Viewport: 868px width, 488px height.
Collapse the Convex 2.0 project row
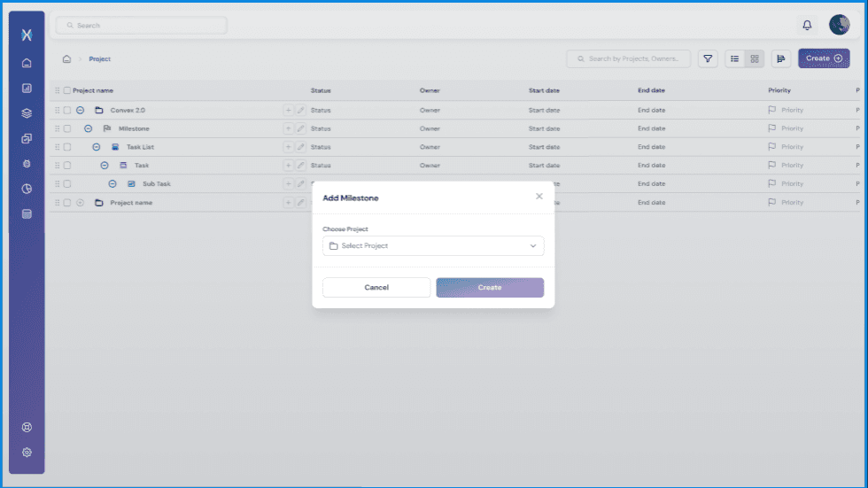tap(81, 110)
